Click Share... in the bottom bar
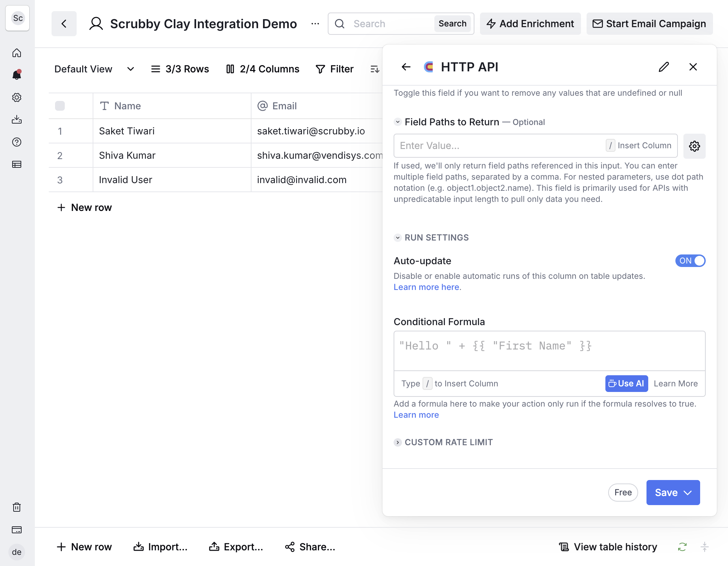728x566 pixels. [x=310, y=547]
